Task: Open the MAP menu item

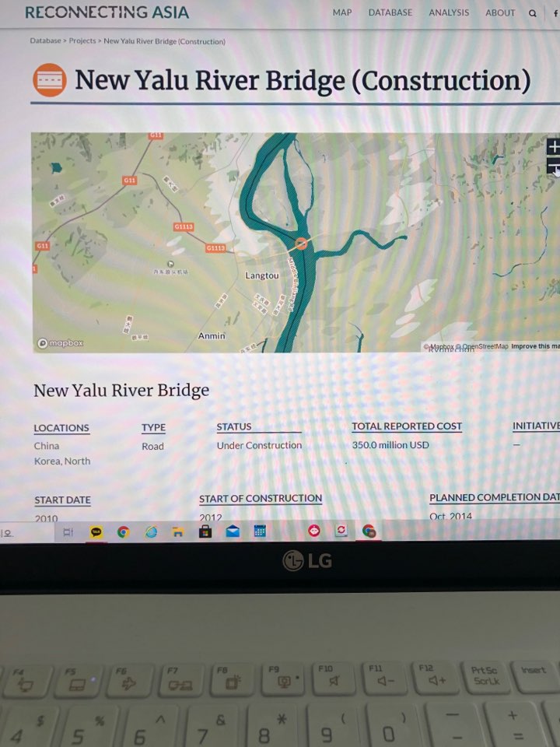Action: click(x=342, y=13)
